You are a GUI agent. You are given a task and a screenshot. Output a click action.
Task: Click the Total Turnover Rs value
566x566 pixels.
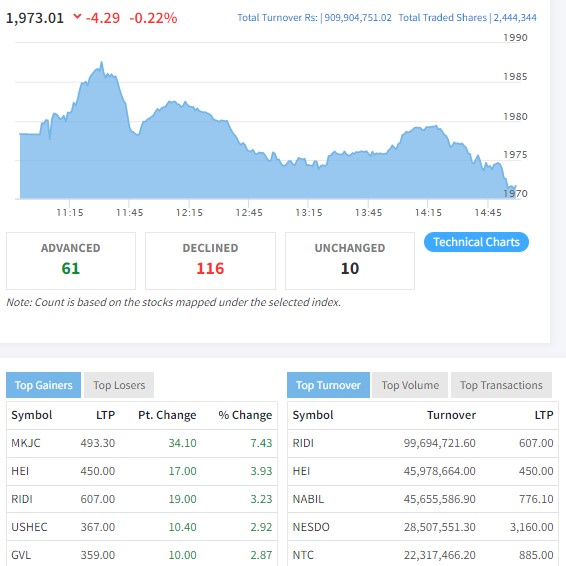click(x=358, y=18)
